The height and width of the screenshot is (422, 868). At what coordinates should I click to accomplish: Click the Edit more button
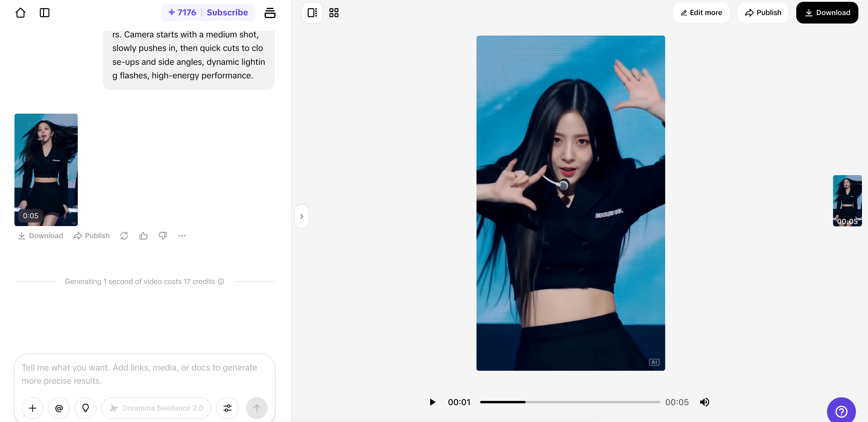pyautogui.click(x=701, y=13)
